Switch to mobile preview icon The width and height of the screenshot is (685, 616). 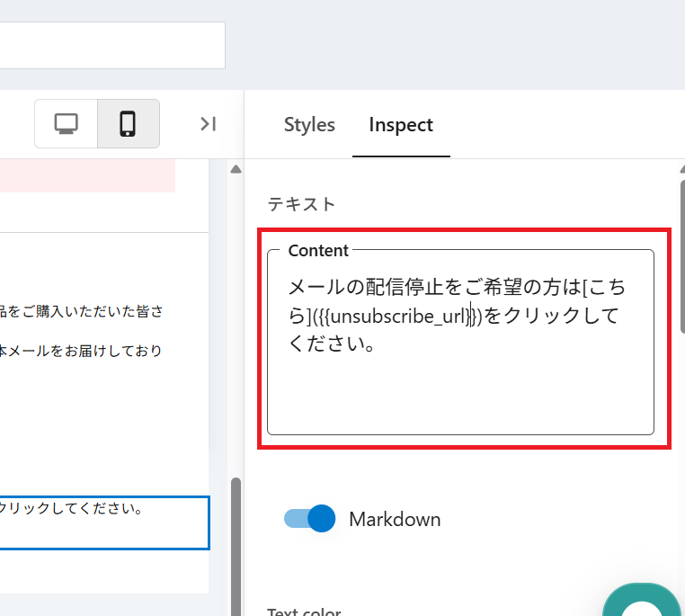[x=128, y=123]
